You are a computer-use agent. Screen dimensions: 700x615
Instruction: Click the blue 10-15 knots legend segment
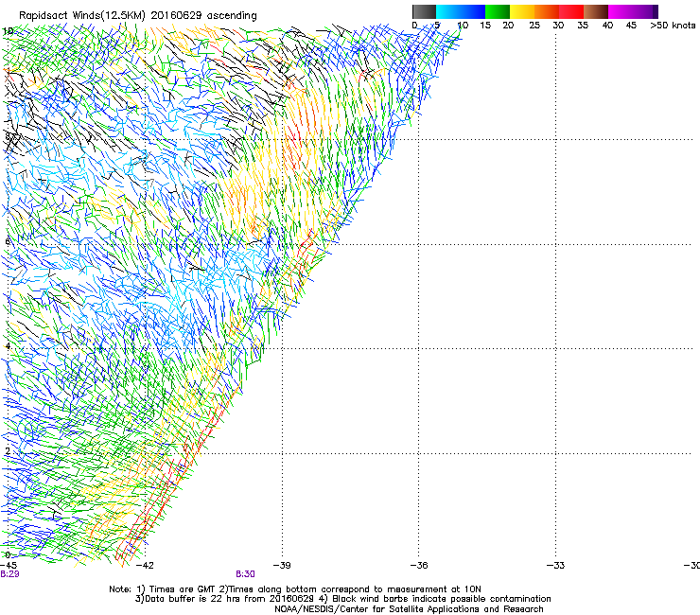pos(473,11)
